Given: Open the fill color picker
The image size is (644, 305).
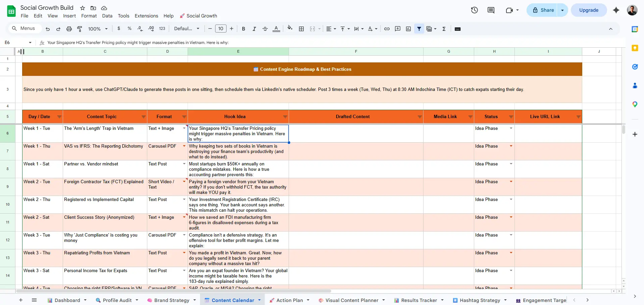Looking at the screenshot, I should 290,29.
